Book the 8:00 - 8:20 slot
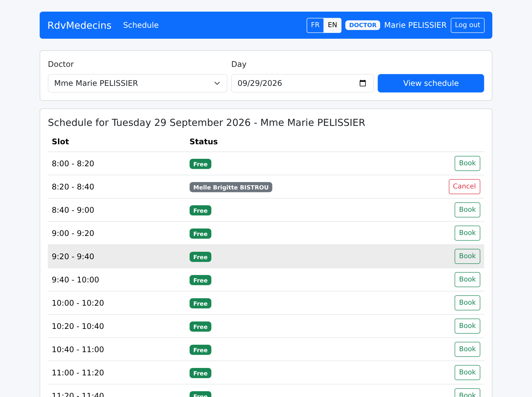 coord(467,163)
